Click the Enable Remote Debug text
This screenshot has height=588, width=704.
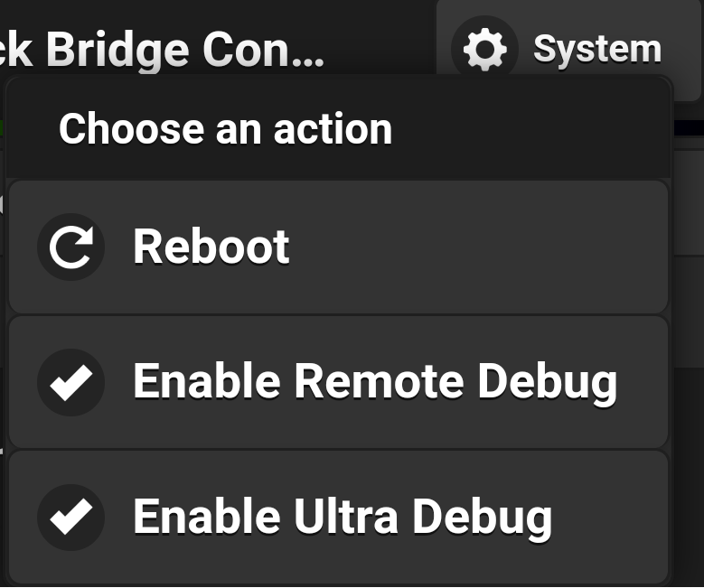(375, 384)
